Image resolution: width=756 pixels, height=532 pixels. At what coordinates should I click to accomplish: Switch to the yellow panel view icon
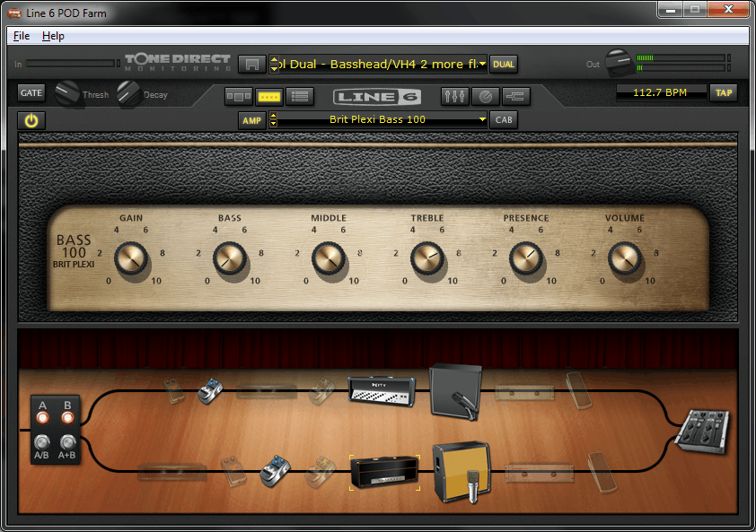tap(269, 96)
